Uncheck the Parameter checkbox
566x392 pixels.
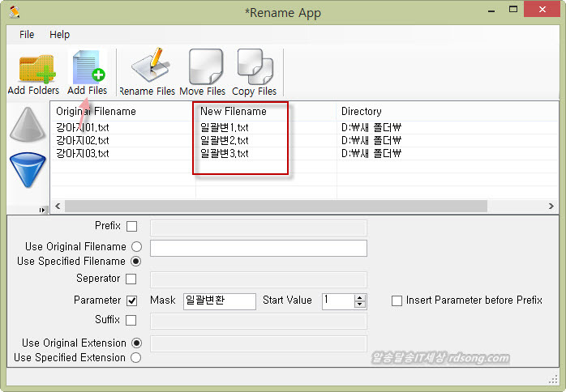click(131, 300)
